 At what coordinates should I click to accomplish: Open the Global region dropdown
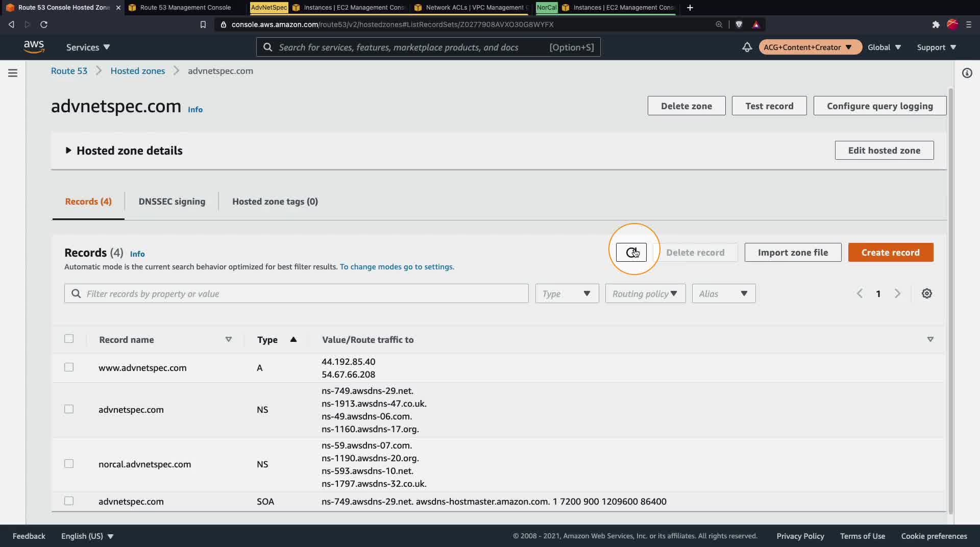click(884, 47)
